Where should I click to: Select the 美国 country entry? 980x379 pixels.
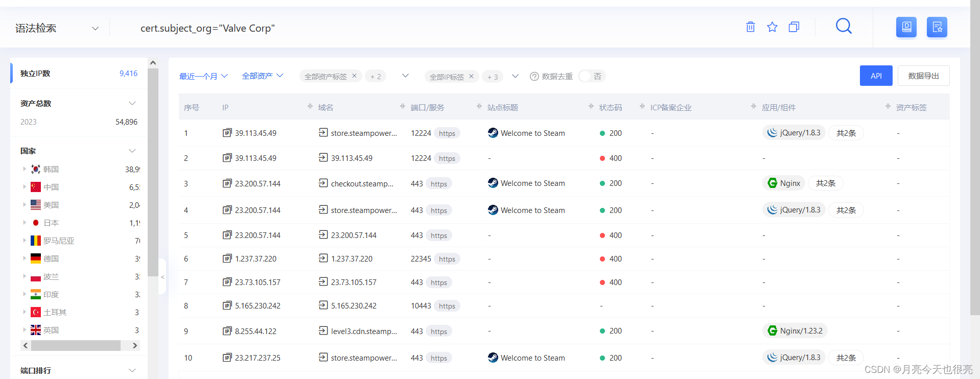(51, 205)
